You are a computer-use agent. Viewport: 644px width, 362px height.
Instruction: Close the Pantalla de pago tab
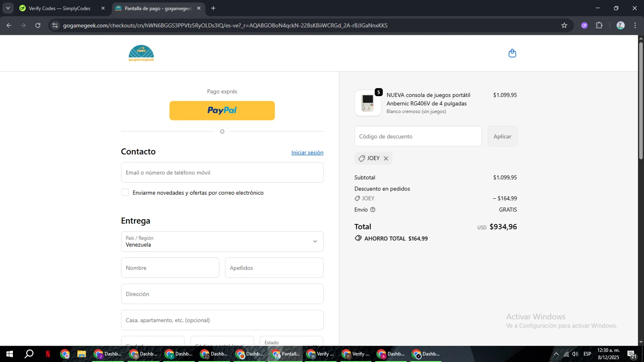(199, 8)
